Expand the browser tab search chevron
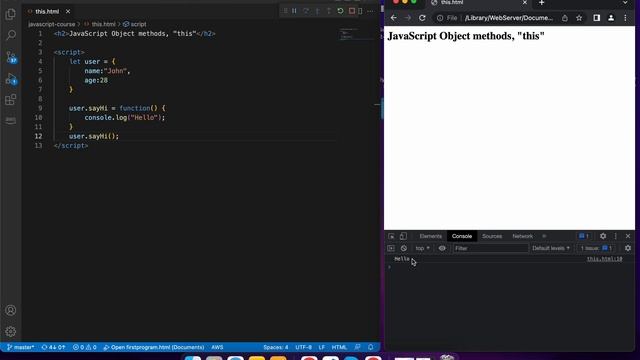 coord(625,3)
